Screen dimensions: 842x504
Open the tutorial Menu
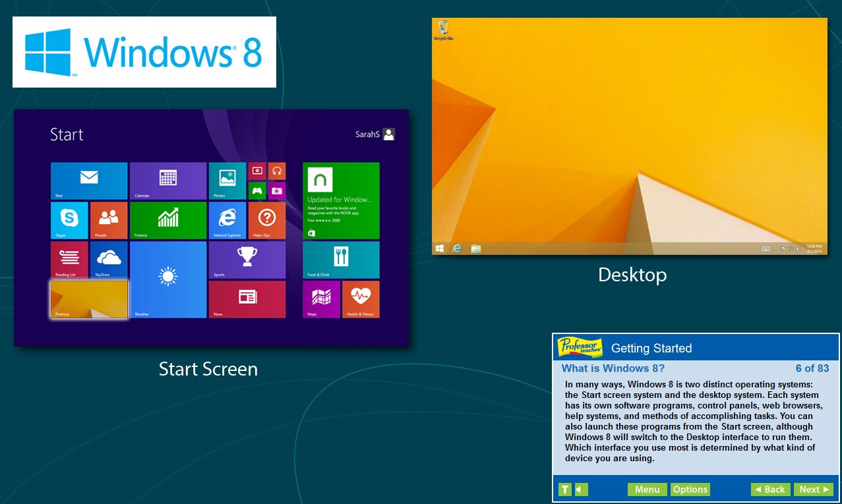647,490
